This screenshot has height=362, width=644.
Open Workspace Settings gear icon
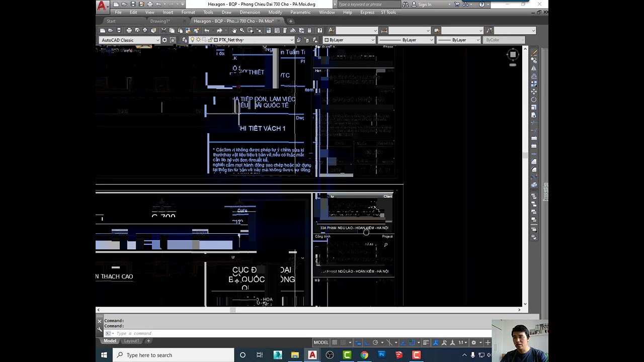[165, 40]
